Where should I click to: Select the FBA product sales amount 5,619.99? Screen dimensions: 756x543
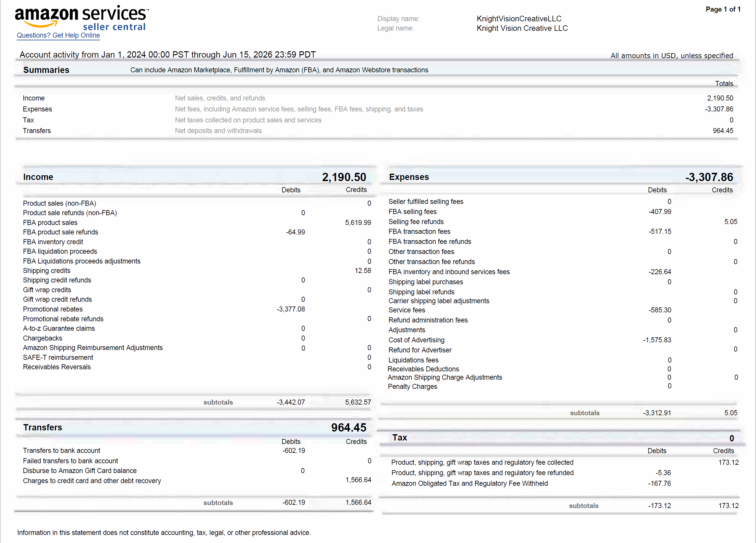358,223
